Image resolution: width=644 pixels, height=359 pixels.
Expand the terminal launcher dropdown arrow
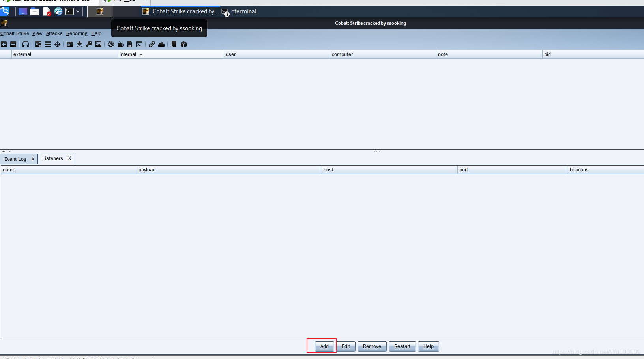click(78, 11)
